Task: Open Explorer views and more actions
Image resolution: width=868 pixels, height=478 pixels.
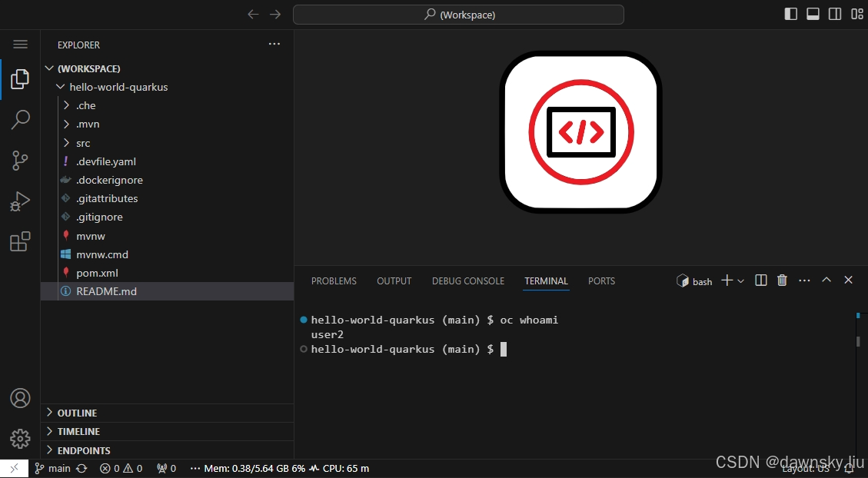Action: [274, 45]
